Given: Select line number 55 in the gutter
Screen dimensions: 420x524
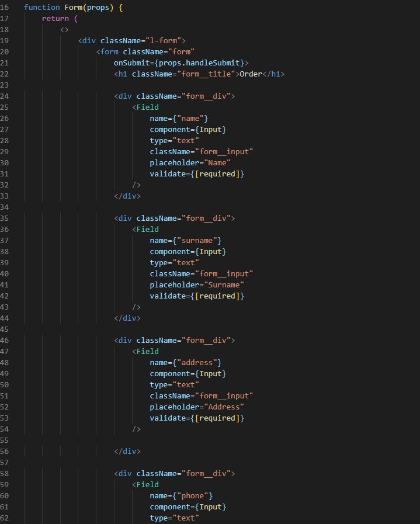Looking at the screenshot, I should pyautogui.click(x=4, y=440).
